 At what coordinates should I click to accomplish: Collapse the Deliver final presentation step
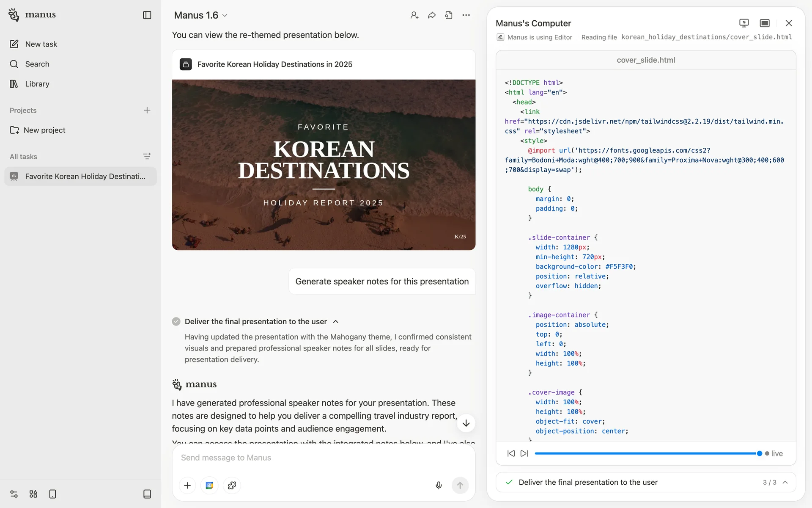click(336, 322)
